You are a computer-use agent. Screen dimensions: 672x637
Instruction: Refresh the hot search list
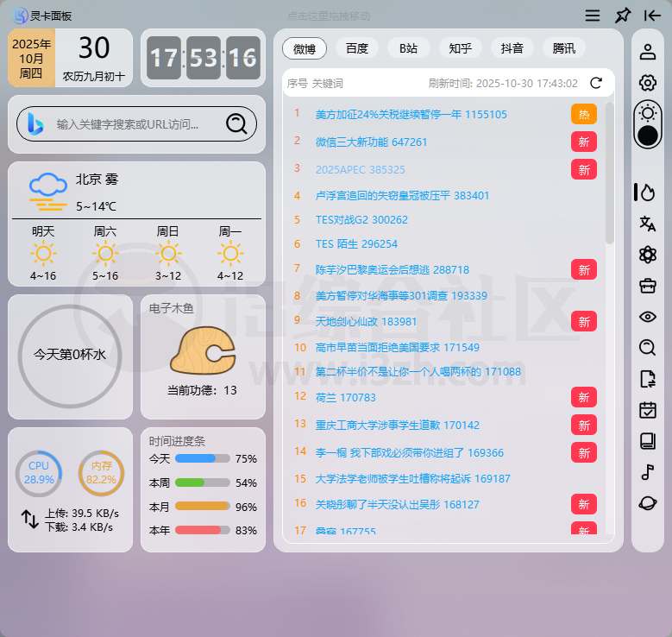[x=596, y=83]
